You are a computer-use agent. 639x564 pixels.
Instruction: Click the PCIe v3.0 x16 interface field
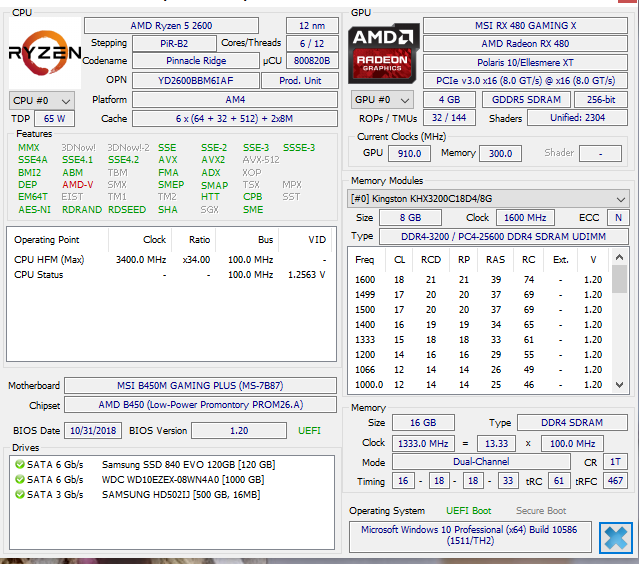(x=525, y=81)
